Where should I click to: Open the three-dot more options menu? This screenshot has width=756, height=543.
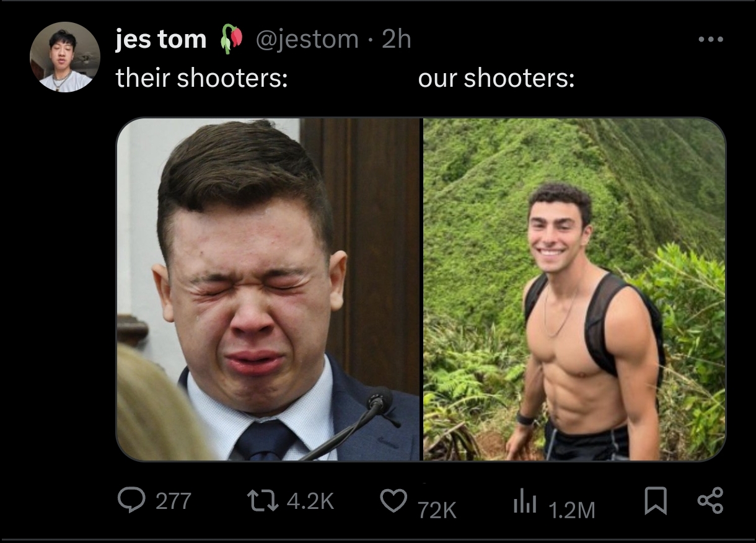click(x=710, y=40)
